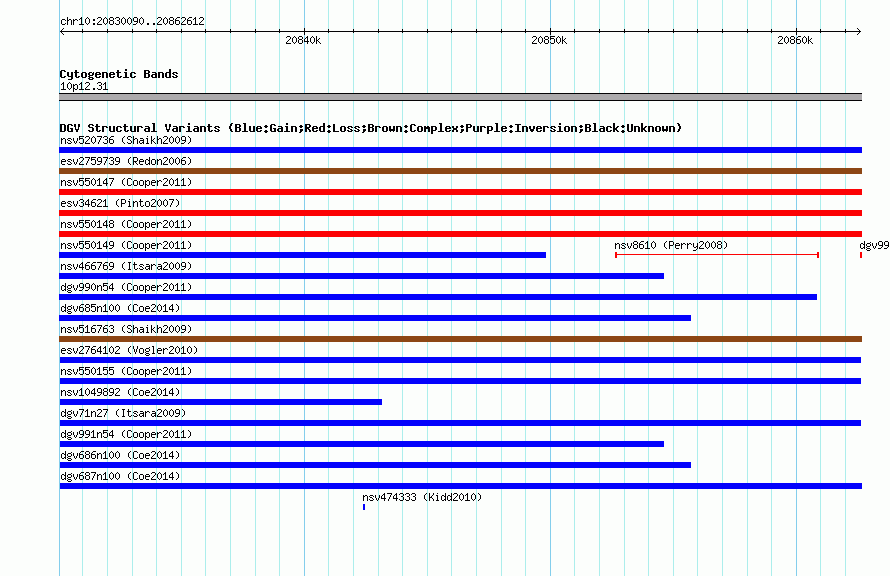Viewport: 890px width, 576px height.
Task: Select the blue nsv550149 gain bar
Action: pos(303,255)
